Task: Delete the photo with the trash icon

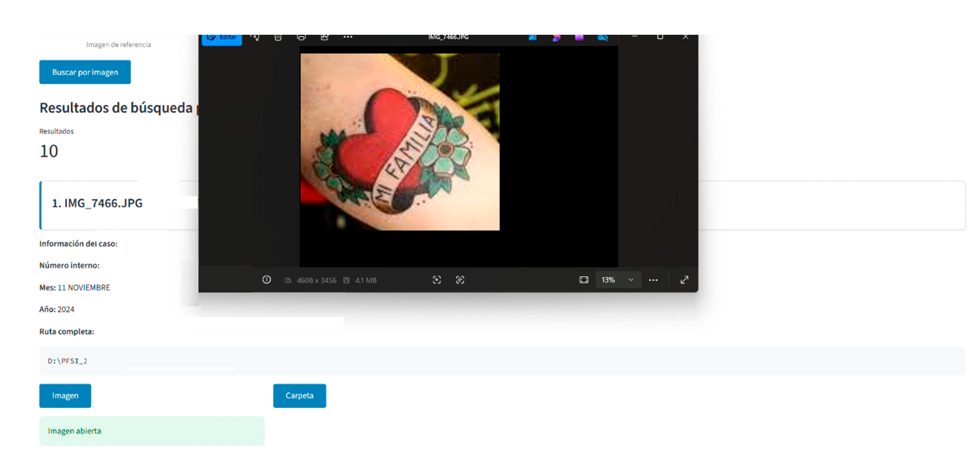Action: (278, 37)
